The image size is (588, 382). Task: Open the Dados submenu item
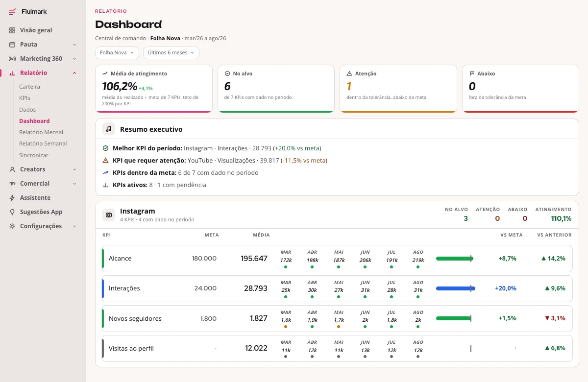27,110
